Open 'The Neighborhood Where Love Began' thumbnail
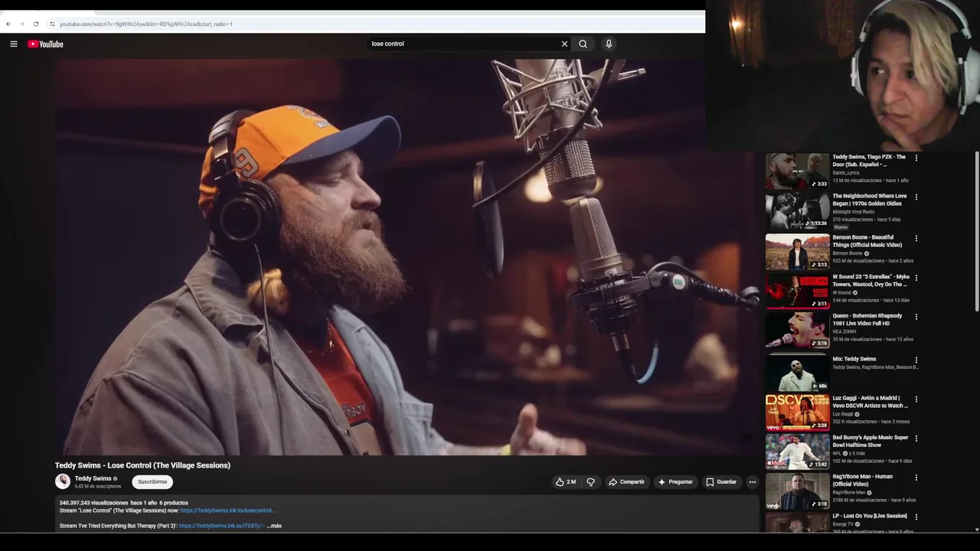The image size is (980, 551). point(797,211)
